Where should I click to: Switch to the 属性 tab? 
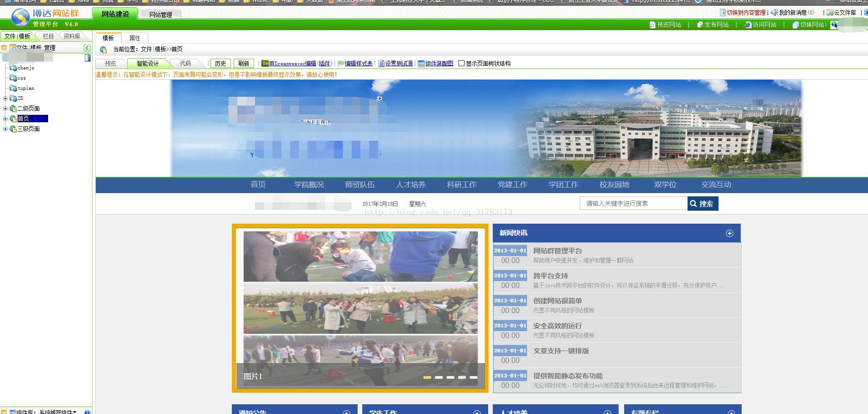(x=135, y=38)
